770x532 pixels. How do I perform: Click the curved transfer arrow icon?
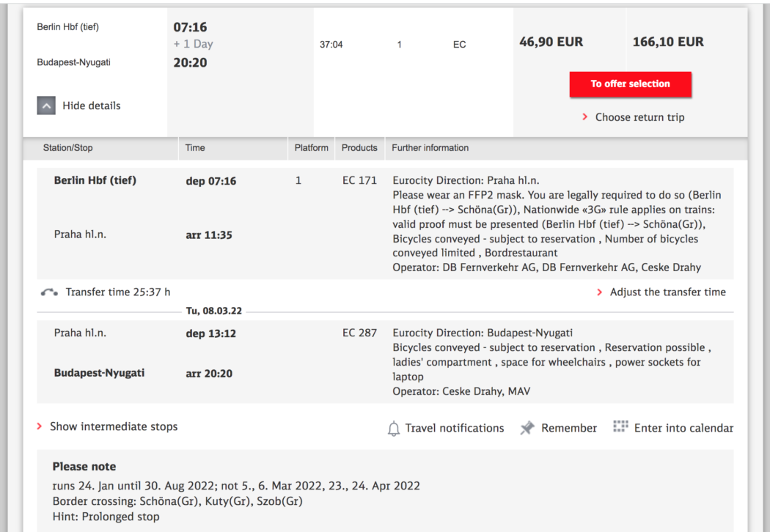(x=48, y=291)
